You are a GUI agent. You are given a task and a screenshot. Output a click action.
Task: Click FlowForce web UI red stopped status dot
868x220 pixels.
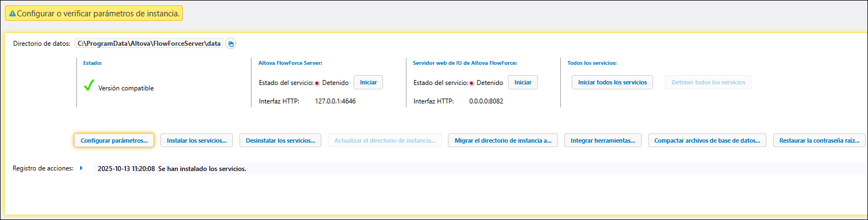(471, 83)
